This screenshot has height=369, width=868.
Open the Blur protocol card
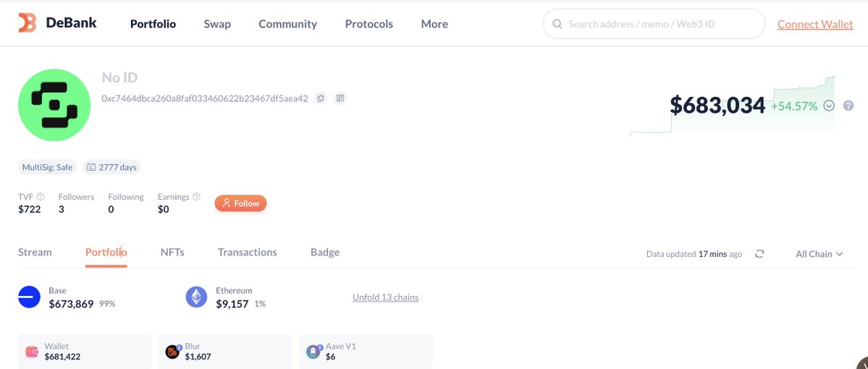pos(225,352)
